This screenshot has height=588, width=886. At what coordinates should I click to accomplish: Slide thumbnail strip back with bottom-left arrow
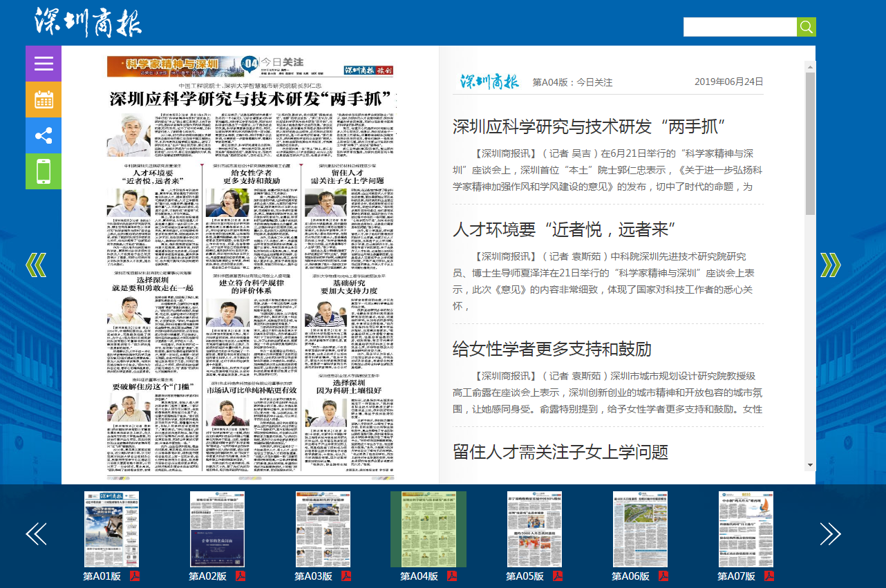click(36, 533)
